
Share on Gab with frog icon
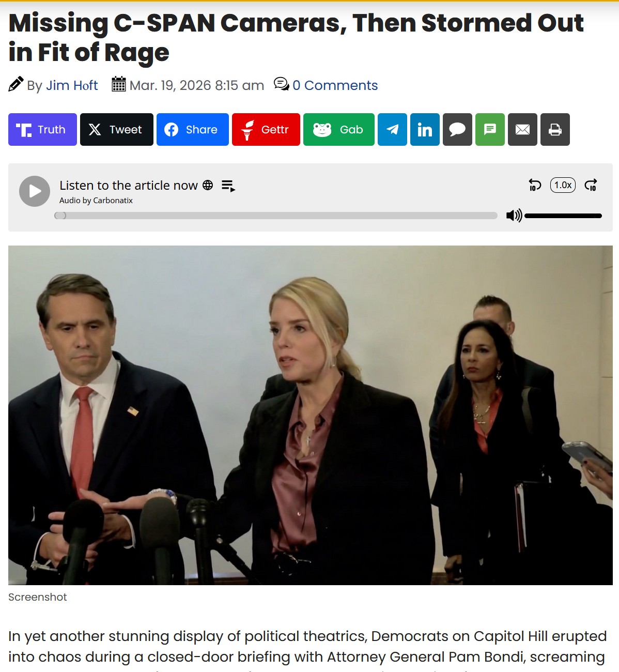(339, 129)
